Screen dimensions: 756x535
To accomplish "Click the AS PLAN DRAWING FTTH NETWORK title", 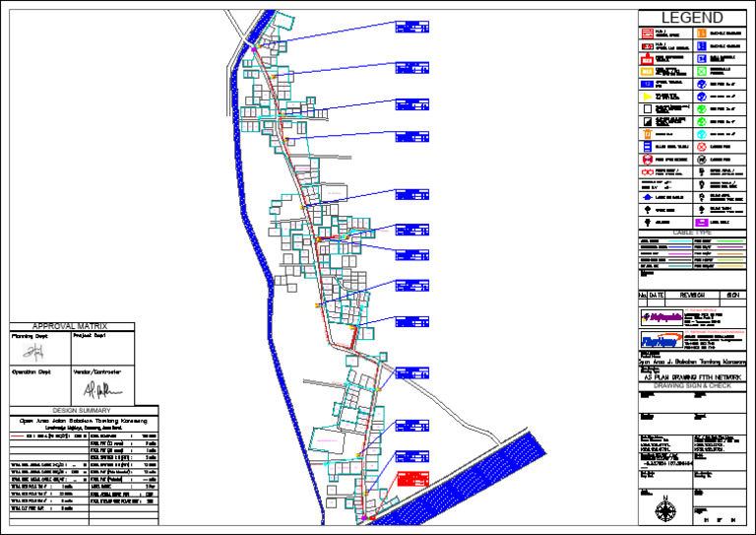I will coord(692,377).
